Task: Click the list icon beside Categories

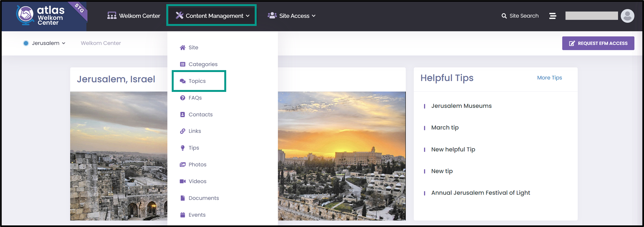Action: pyautogui.click(x=183, y=64)
